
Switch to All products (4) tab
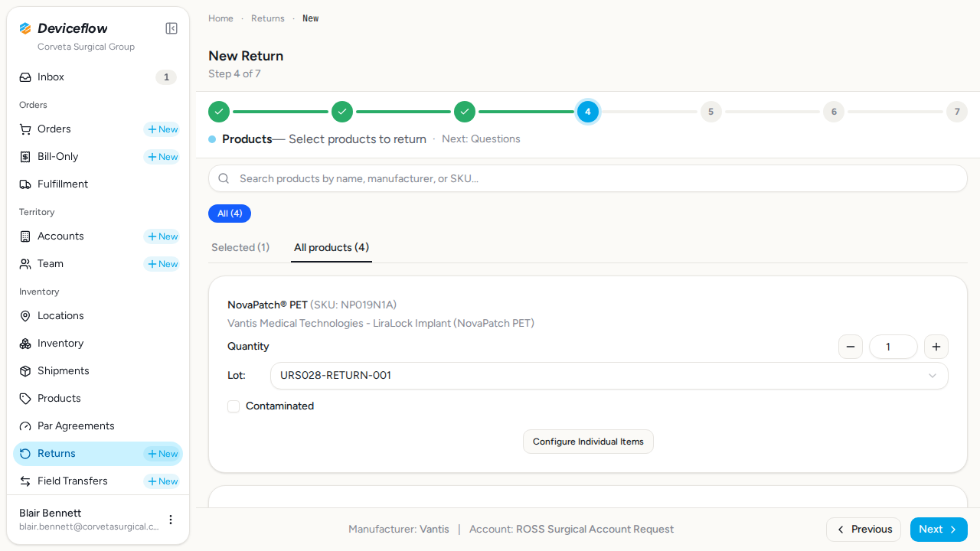click(x=332, y=247)
